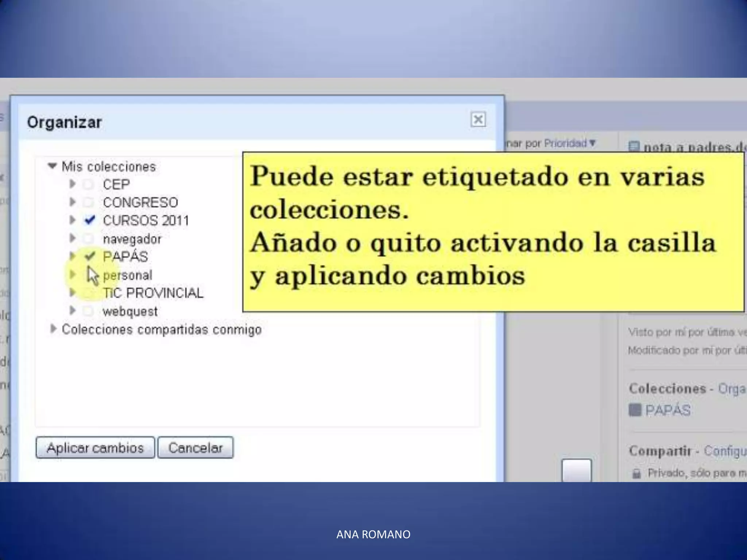
Task: Click the Aplicar cambios button
Action: (95, 447)
